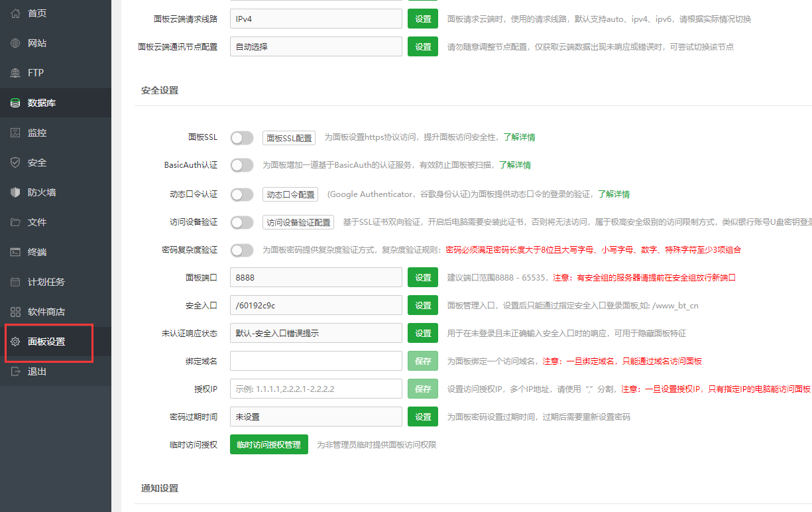Click 设置 button next to 安全入口

pyautogui.click(x=423, y=305)
